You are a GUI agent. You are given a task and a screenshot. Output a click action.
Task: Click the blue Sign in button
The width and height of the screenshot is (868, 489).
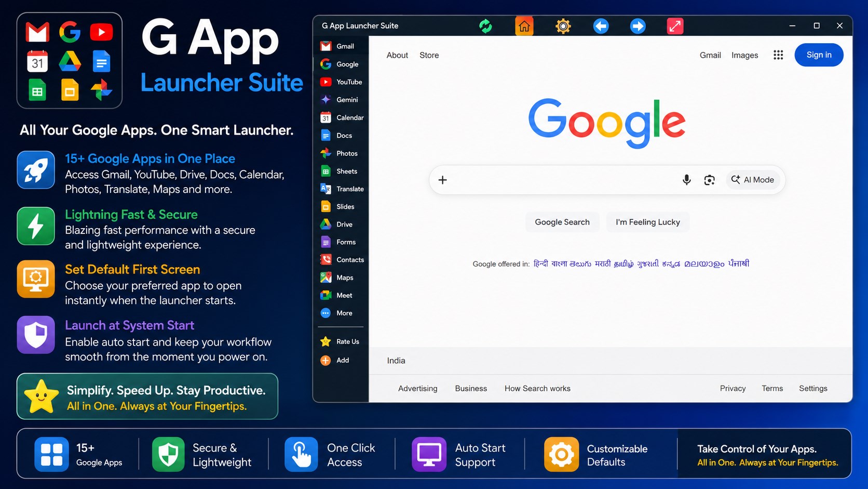tap(819, 55)
